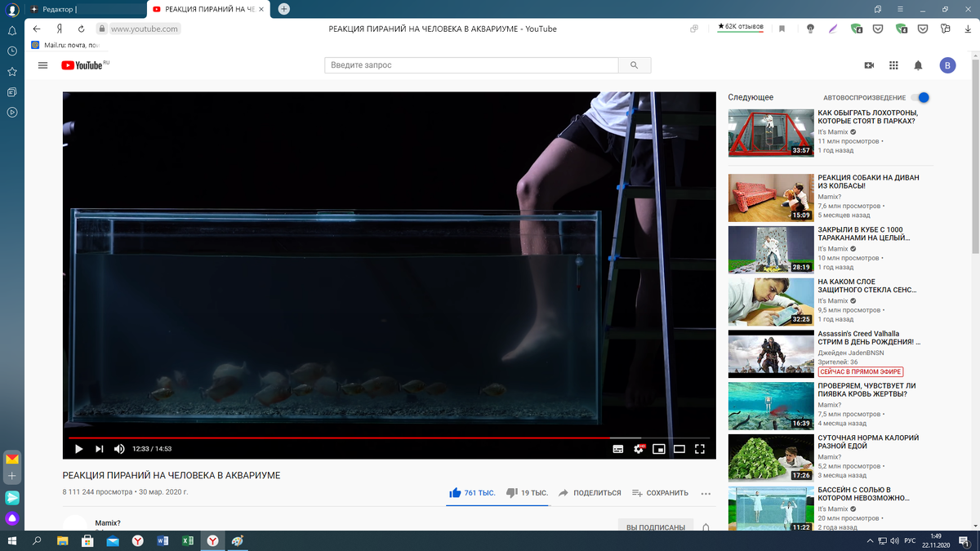The image size is (980, 551).
Task: Open browser main menu lines icon
Action: pyautogui.click(x=900, y=9)
